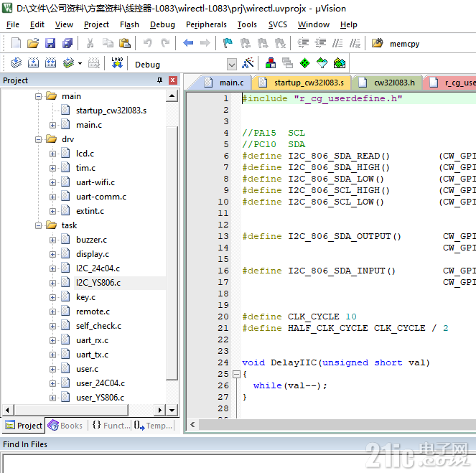Open the batch build icon
This screenshot has width=476, height=473.
[69, 63]
